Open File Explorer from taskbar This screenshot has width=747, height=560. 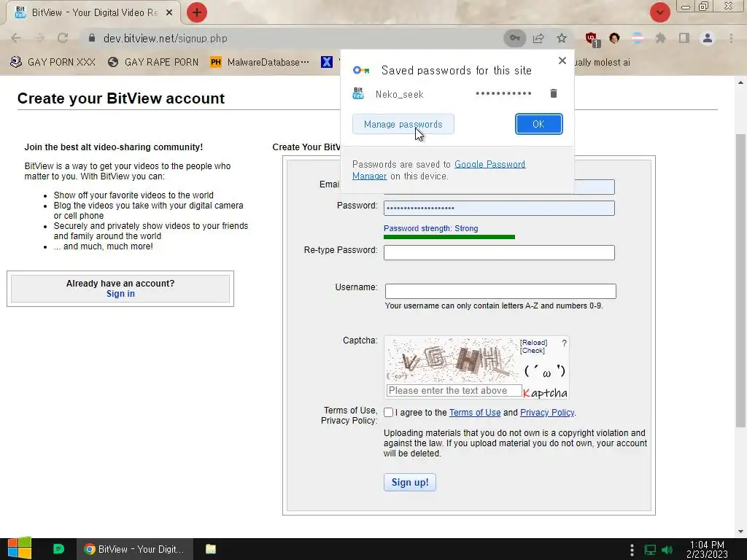211,549
